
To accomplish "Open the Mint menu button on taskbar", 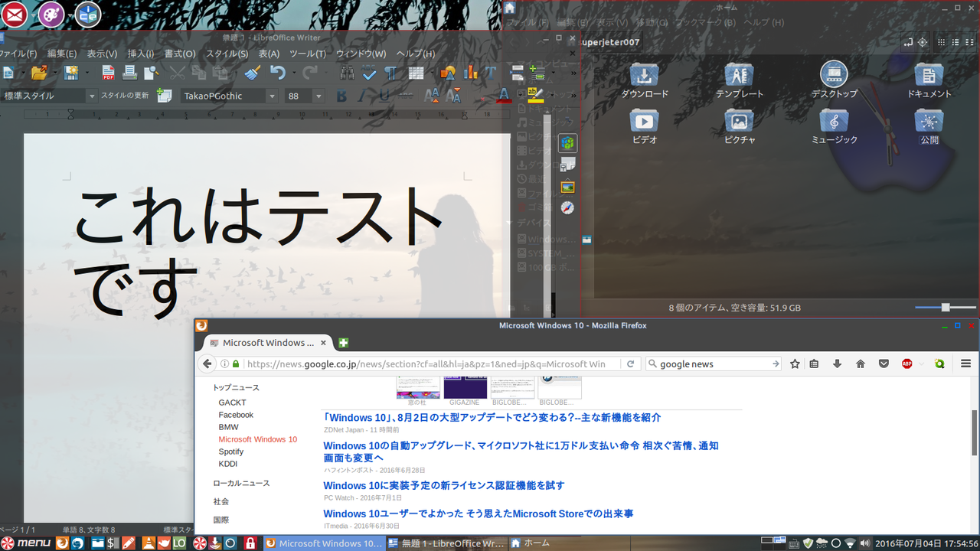I will coord(25,543).
